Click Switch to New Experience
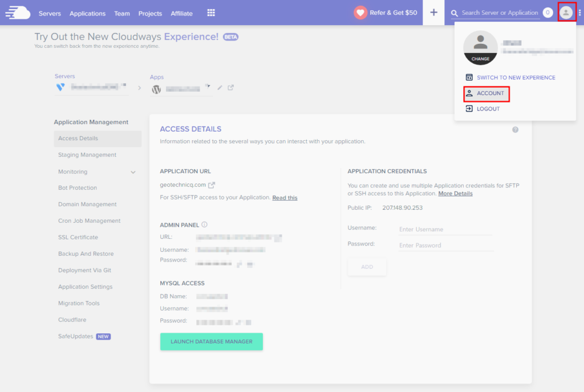This screenshot has height=392, width=584. click(516, 77)
